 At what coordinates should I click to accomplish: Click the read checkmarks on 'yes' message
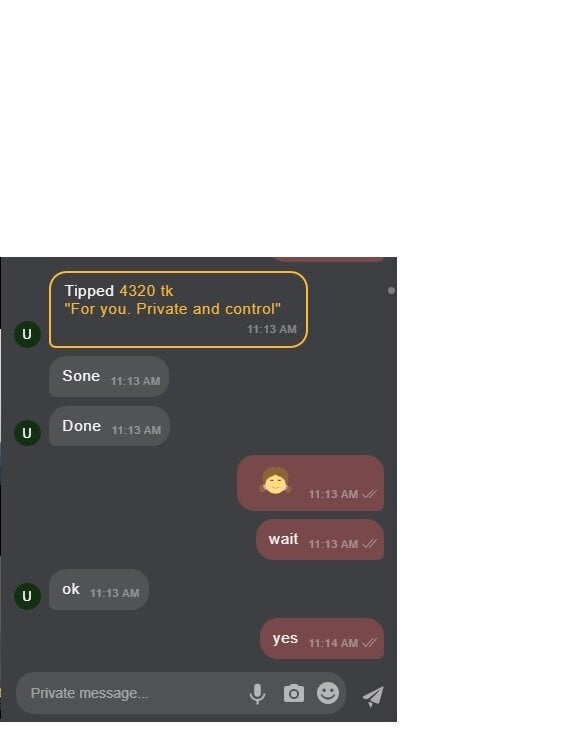[x=369, y=643]
